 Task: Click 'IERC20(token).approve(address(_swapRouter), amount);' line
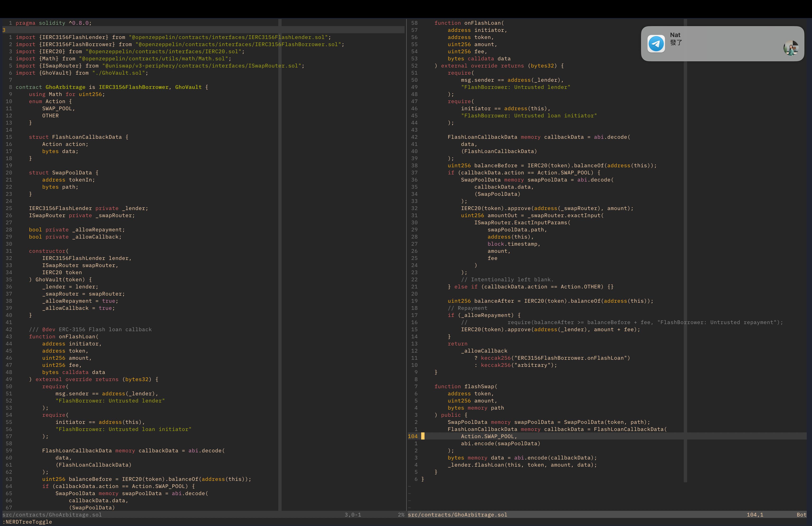click(547, 209)
